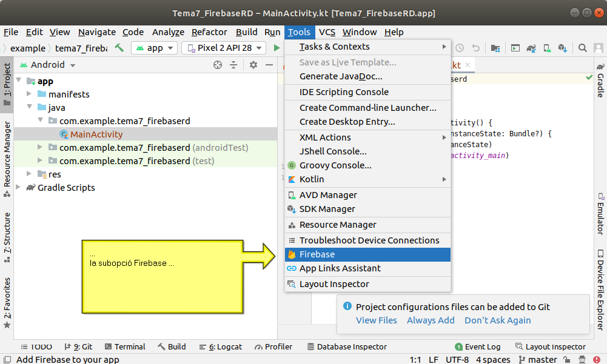
Task: Open the Favorites side tab
Action: [x=7, y=303]
